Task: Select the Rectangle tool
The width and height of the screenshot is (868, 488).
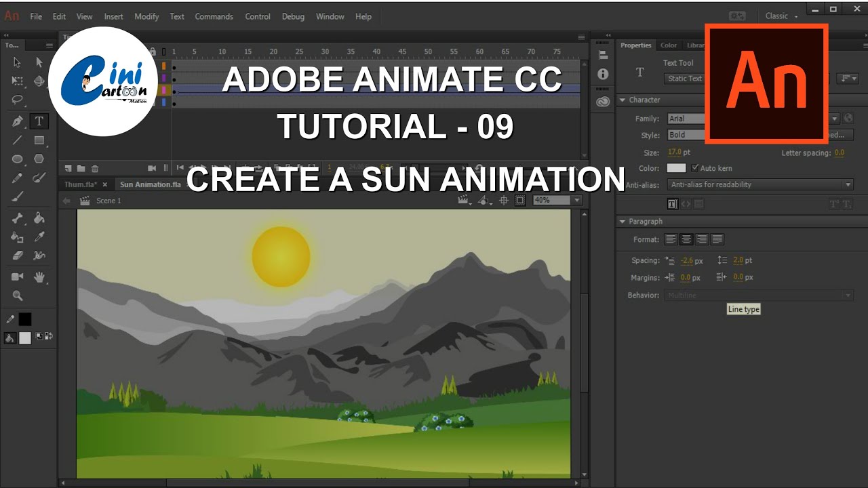Action: click(x=39, y=140)
